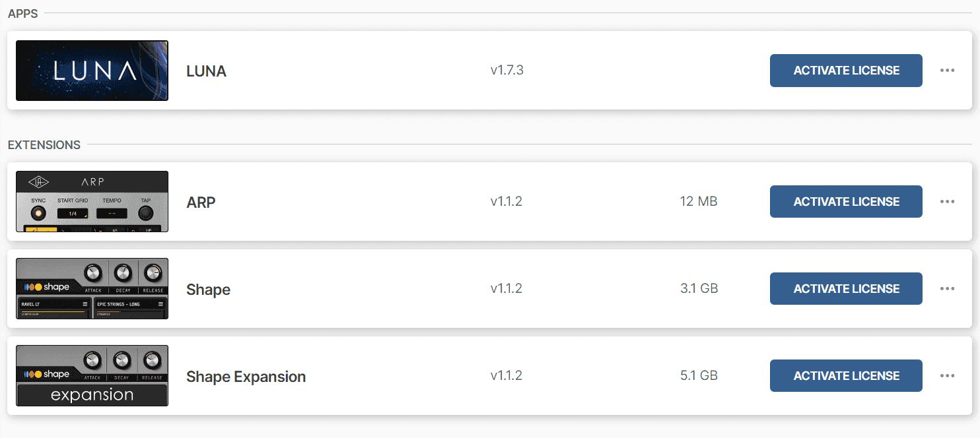Activate the license for ARP
Screen dimensions: 980x438
pyautogui.click(x=846, y=201)
